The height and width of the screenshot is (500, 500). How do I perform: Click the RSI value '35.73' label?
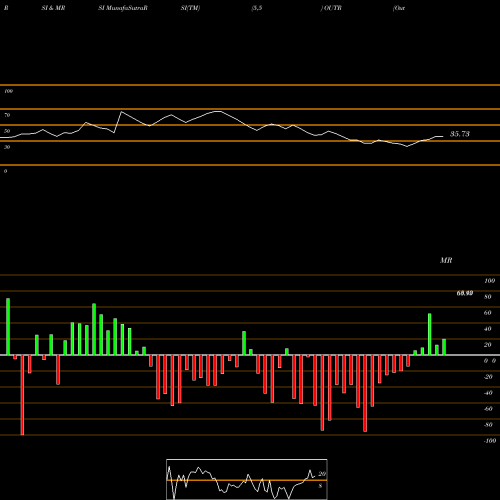pyautogui.click(x=460, y=134)
